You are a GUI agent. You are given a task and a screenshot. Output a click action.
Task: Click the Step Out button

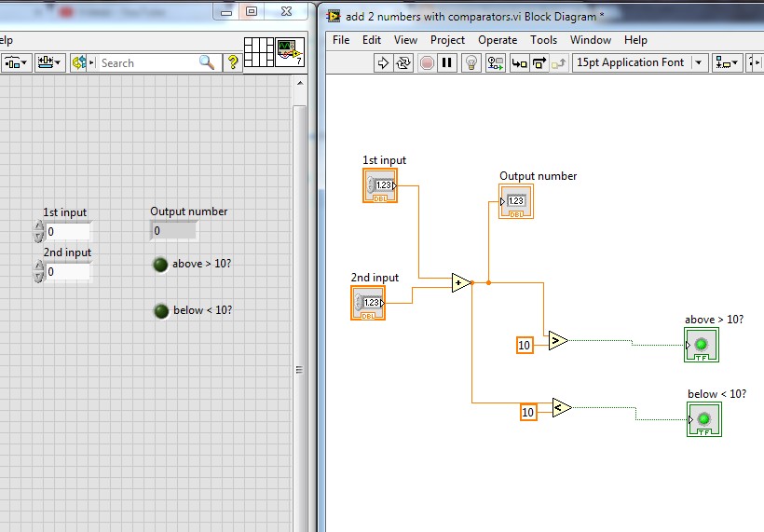[559, 62]
